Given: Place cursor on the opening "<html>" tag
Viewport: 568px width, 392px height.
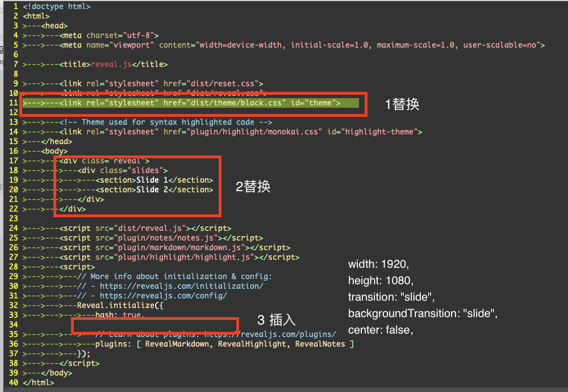Looking at the screenshot, I should pyautogui.click(x=36, y=16).
